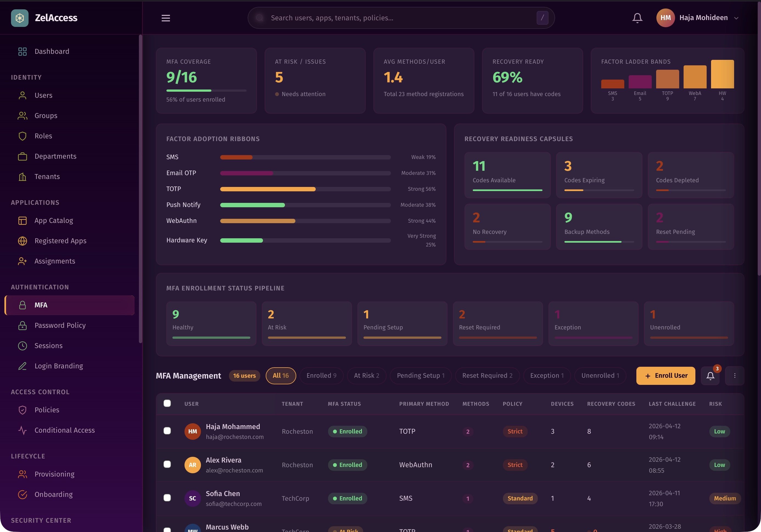Viewport: 761px width, 532px height.
Task: Check the Sofia Chen row checkbox
Action: [x=167, y=498]
